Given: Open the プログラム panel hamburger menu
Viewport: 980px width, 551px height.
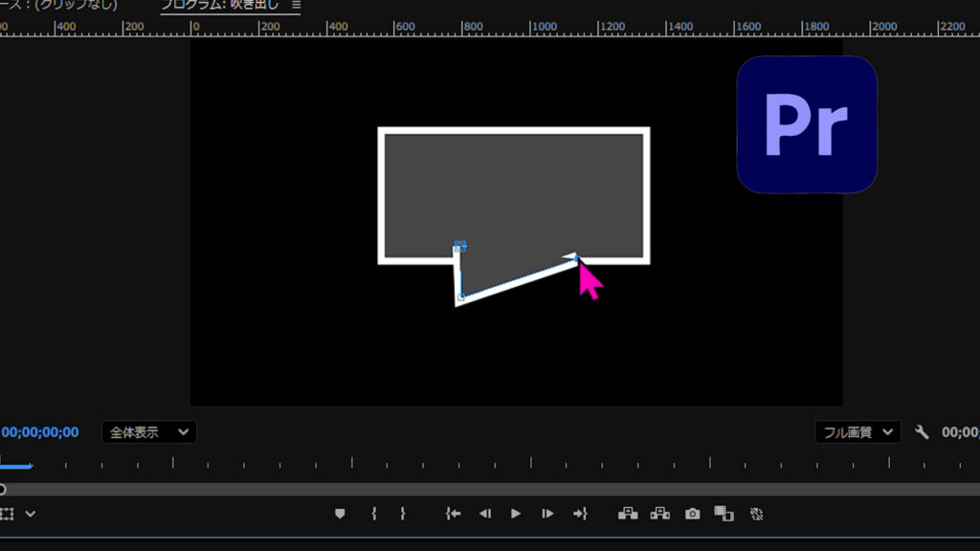Looking at the screenshot, I should point(296,5).
